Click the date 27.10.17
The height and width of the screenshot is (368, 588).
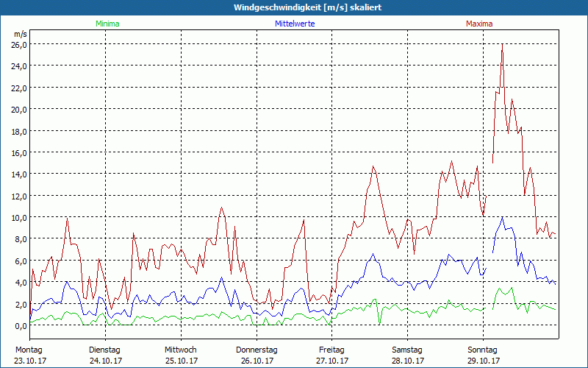(332, 361)
